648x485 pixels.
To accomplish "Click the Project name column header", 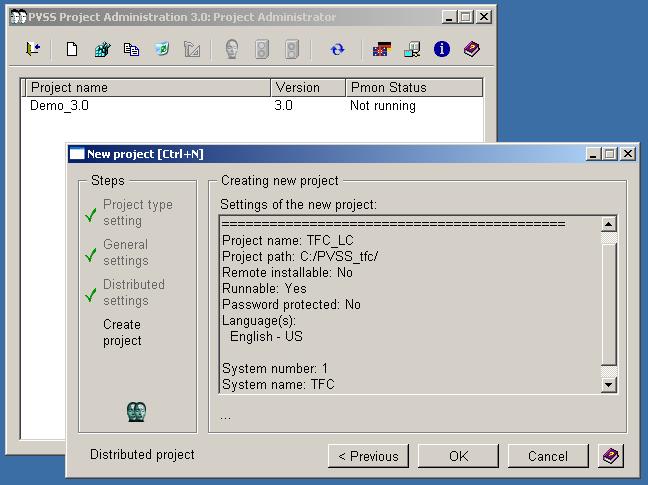I will point(148,88).
